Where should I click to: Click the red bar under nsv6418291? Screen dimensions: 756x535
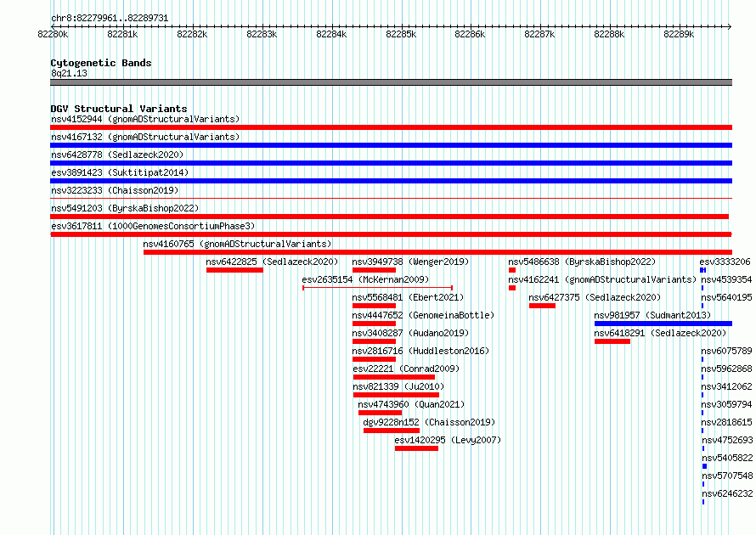(612, 341)
